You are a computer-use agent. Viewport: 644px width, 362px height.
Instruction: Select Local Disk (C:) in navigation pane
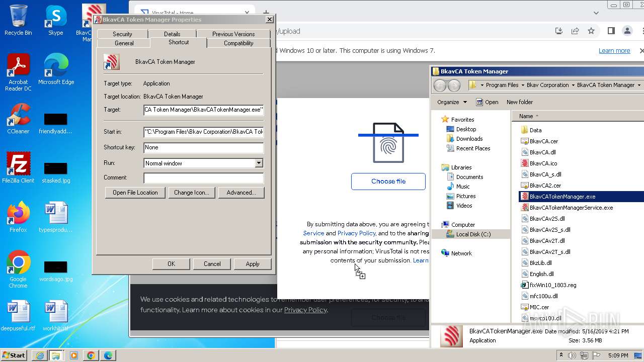[473, 234]
